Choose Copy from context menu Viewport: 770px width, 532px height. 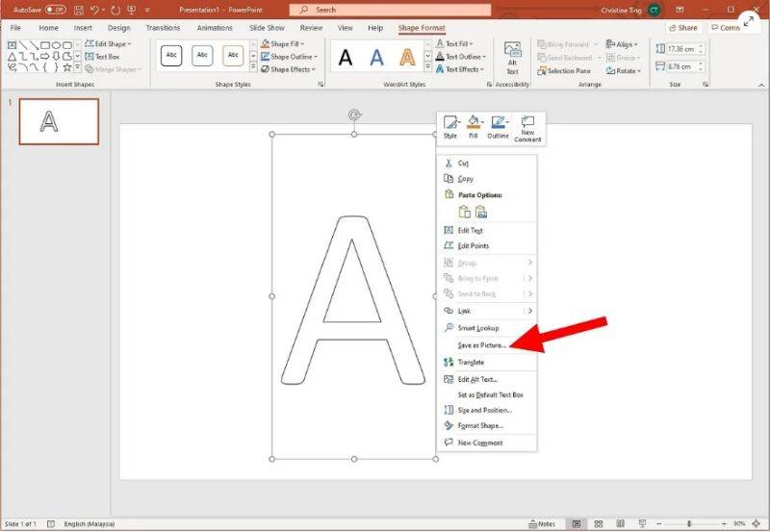(x=487, y=179)
